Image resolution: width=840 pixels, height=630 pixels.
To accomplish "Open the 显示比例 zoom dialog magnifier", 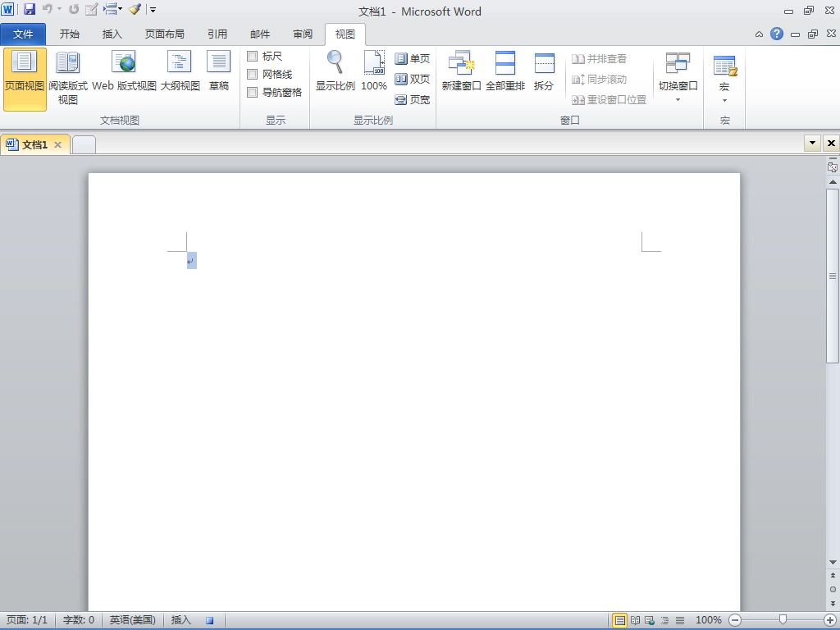I will tap(336, 71).
